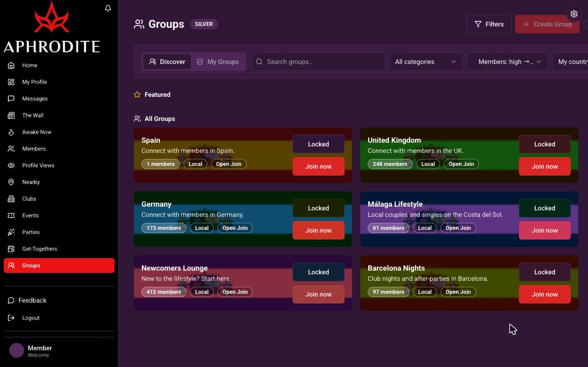Join the Germany group
588x367 pixels.
pyautogui.click(x=319, y=230)
